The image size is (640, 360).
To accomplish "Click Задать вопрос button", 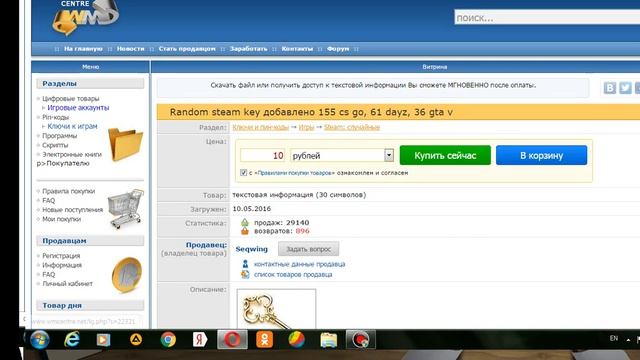I will (x=309, y=249).
